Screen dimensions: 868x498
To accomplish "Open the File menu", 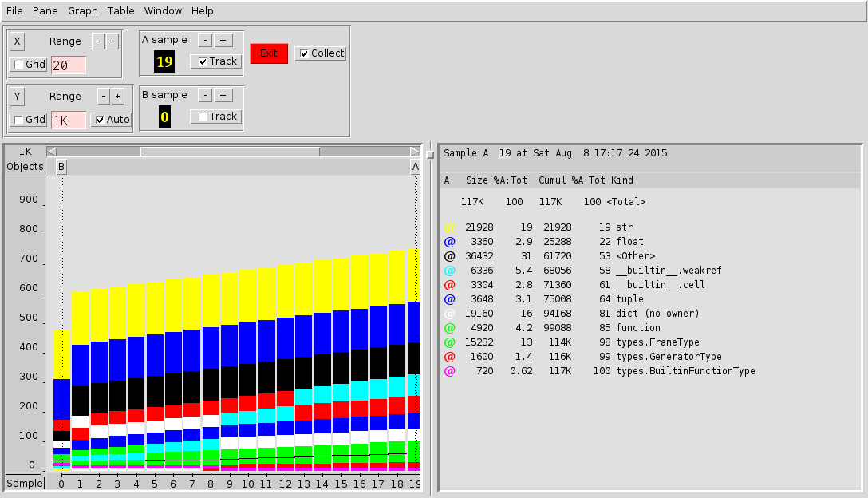I will click(x=14, y=10).
